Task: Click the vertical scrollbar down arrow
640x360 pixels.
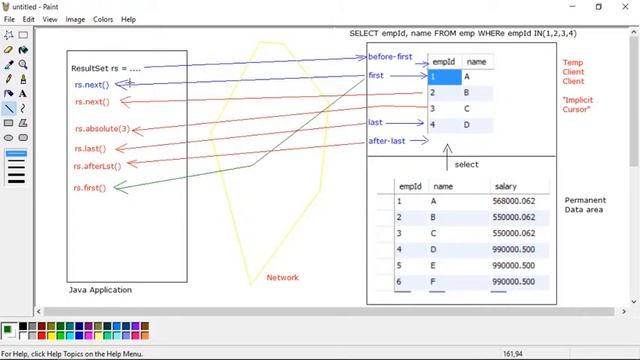Action: click(x=634, y=302)
